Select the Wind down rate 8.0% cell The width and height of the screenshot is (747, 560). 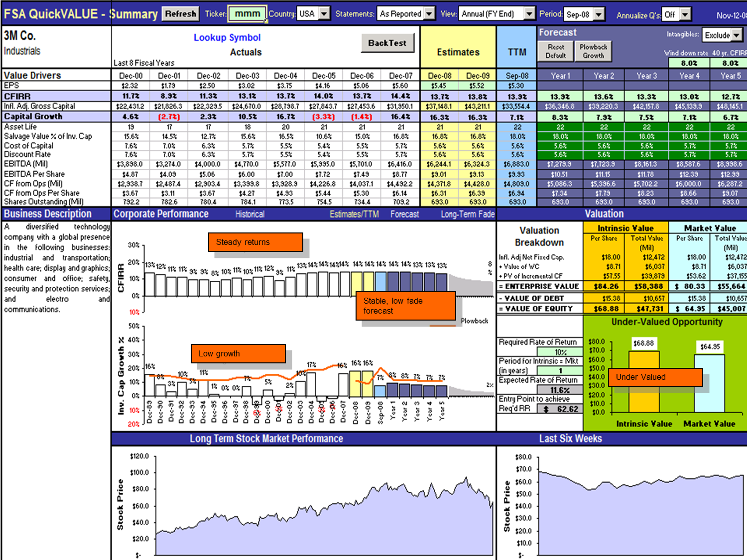pos(689,63)
